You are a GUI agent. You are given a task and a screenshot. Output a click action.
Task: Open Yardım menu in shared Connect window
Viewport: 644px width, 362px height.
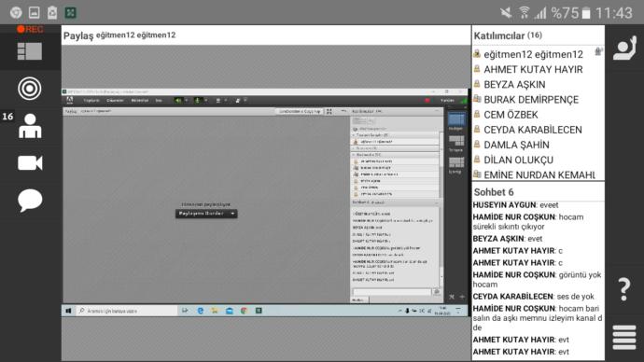tap(447, 100)
